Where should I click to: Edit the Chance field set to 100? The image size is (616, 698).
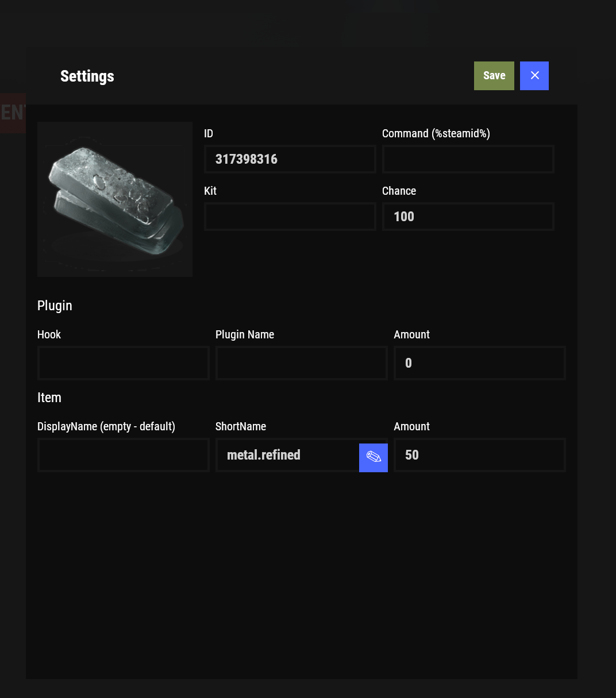(x=468, y=217)
